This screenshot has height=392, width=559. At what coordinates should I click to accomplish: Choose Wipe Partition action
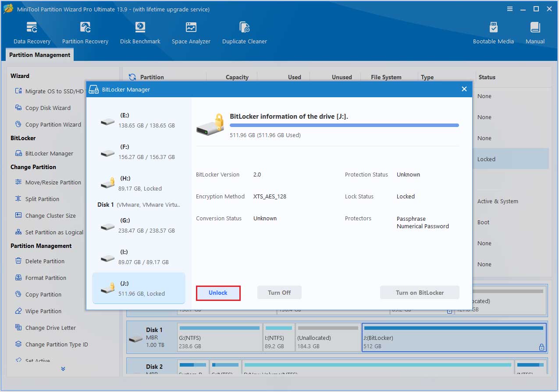38,311
